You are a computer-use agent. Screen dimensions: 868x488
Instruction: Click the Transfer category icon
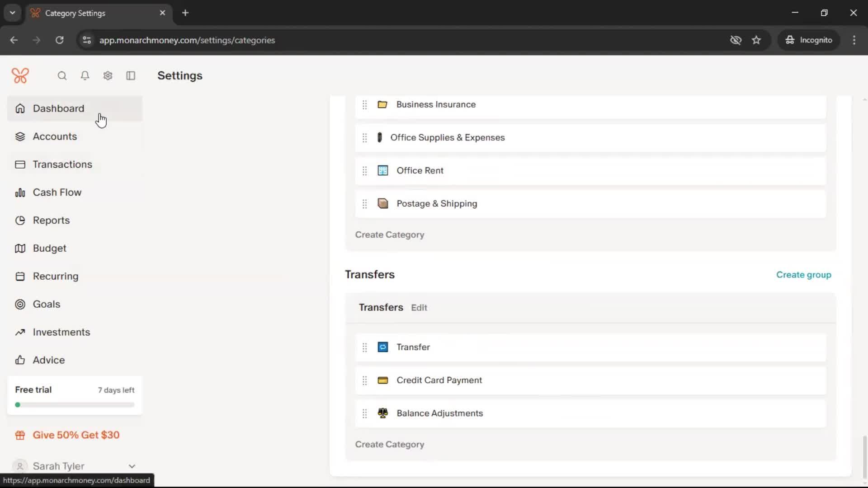coord(382,347)
